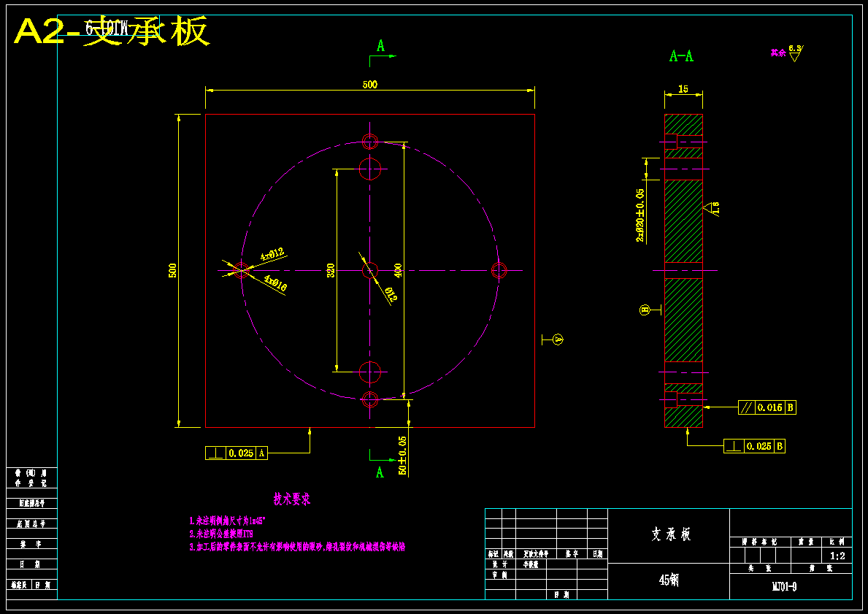Select the "320" hole spacing dimension
The width and height of the screenshot is (868, 614).
click(x=331, y=270)
